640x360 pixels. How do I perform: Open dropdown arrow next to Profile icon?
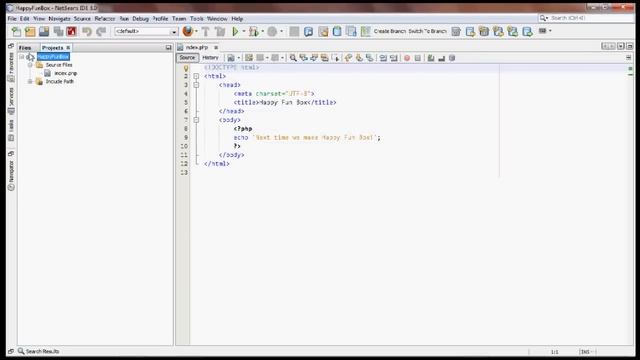point(281,31)
